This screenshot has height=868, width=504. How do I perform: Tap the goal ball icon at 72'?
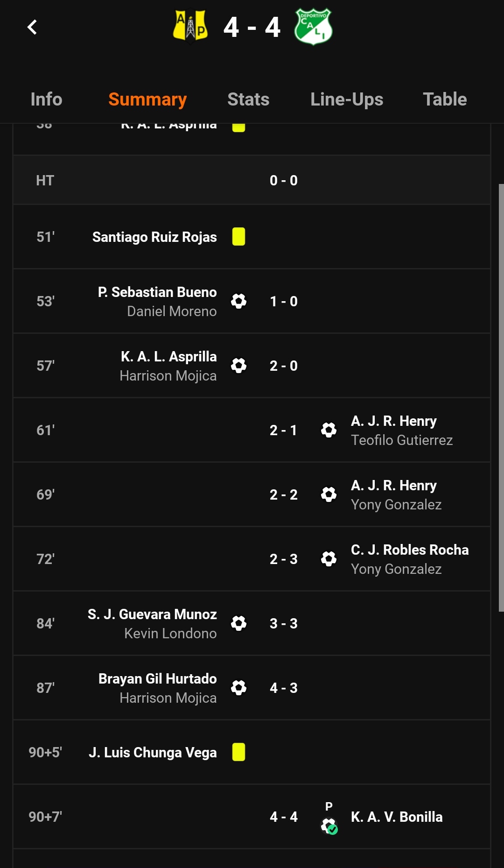329,559
